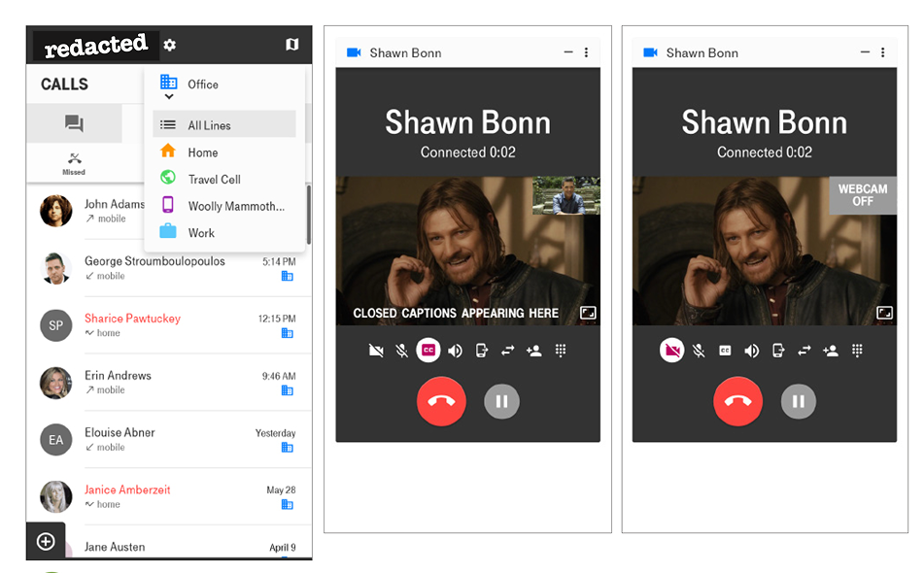End the call in right window
This screenshot has width=924, height=573.
(737, 401)
